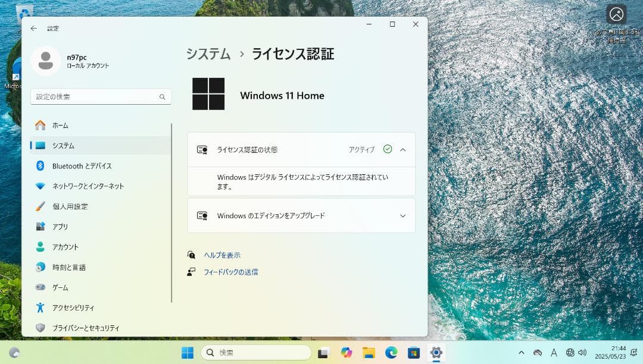Open プライバシーとセキュリティ settings page
The width and height of the screenshot is (643, 364).
101,328
